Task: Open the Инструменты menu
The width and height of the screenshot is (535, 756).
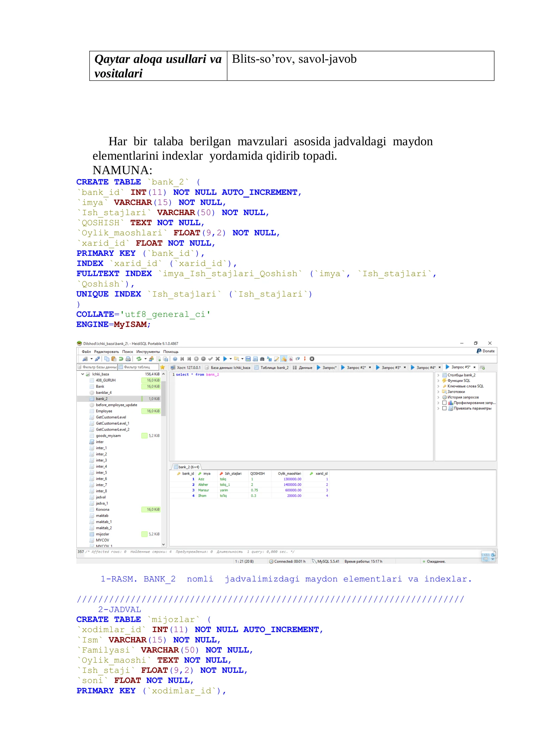Action: (x=148, y=351)
